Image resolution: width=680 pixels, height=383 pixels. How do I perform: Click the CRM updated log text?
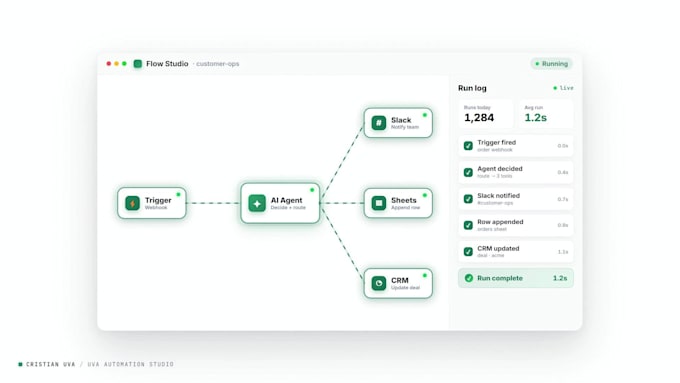pyautogui.click(x=498, y=249)
